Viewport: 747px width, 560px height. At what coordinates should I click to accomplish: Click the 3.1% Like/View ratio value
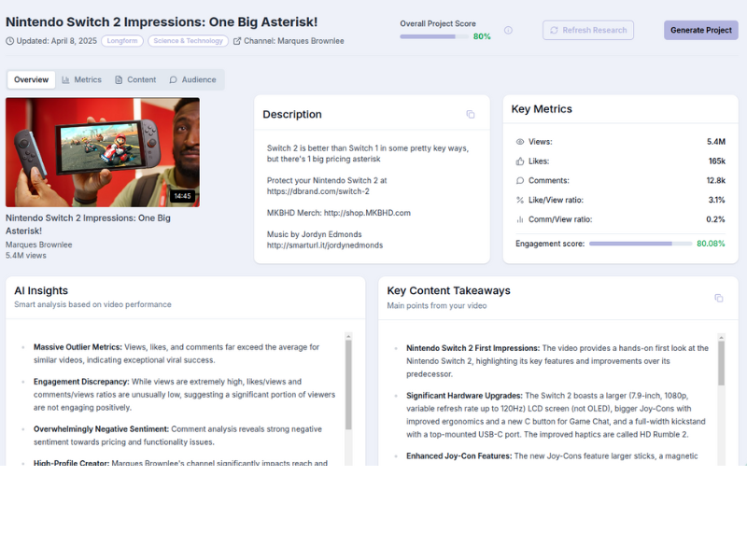tap(716, 200)
